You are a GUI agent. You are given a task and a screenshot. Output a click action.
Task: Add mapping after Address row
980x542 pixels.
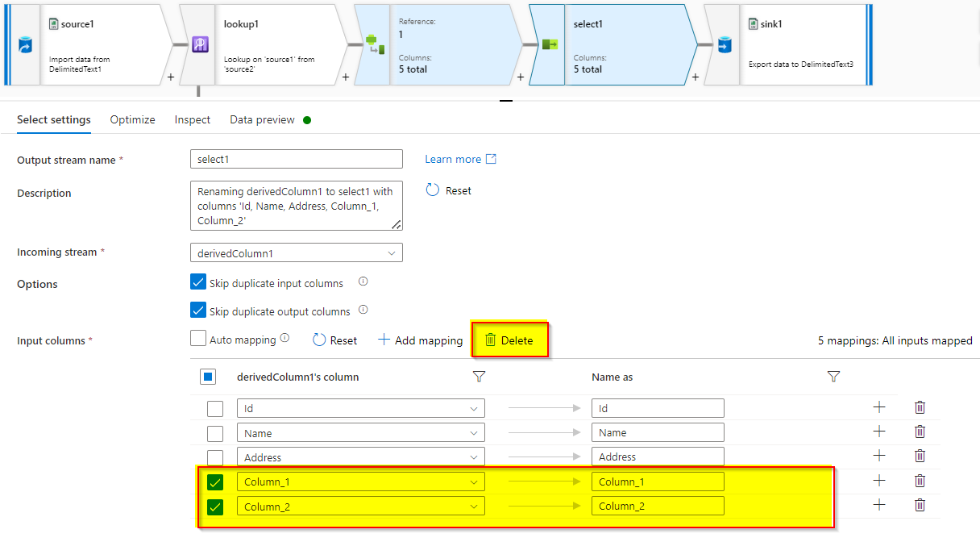coord(879,456)
